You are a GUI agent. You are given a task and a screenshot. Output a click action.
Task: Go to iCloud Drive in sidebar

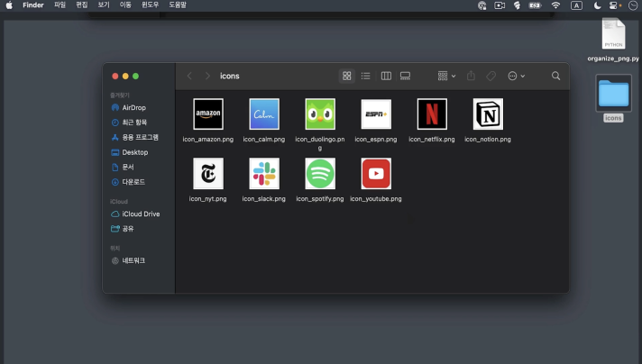tap(140, 214)
